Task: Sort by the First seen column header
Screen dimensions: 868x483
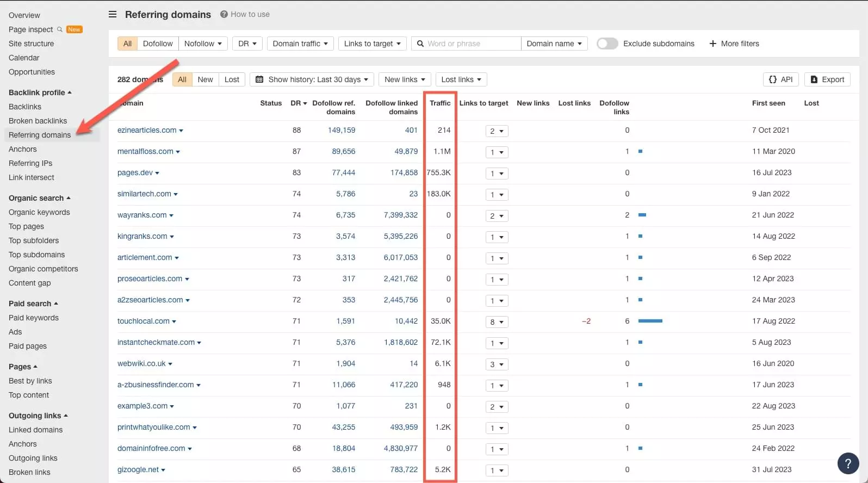Action: pyautogui.click(x=768, y=103)
